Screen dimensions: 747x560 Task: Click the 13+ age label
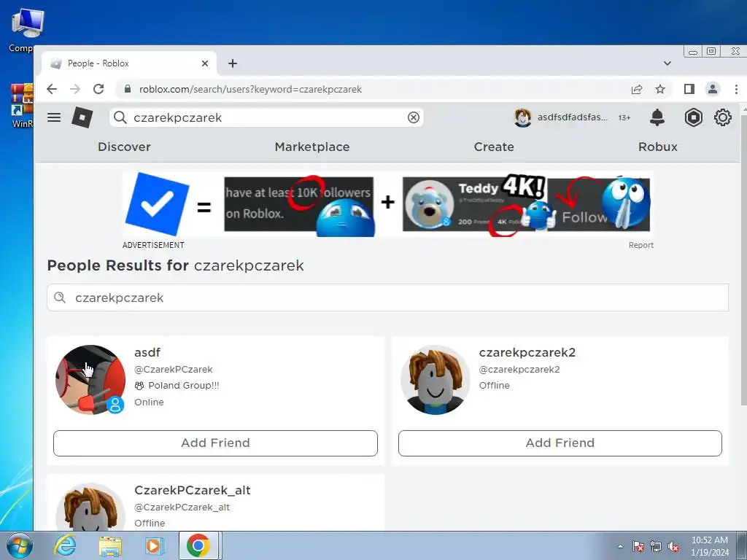click(624, 117)
